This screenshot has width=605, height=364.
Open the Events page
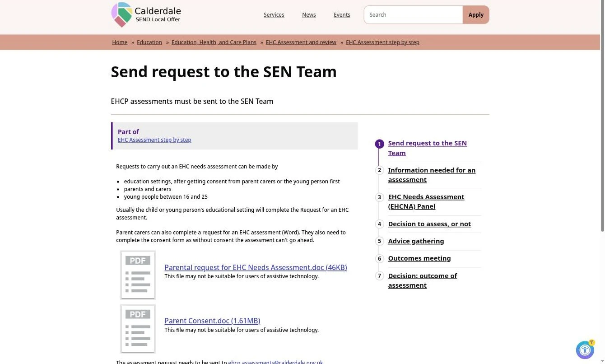click(342, 15)
